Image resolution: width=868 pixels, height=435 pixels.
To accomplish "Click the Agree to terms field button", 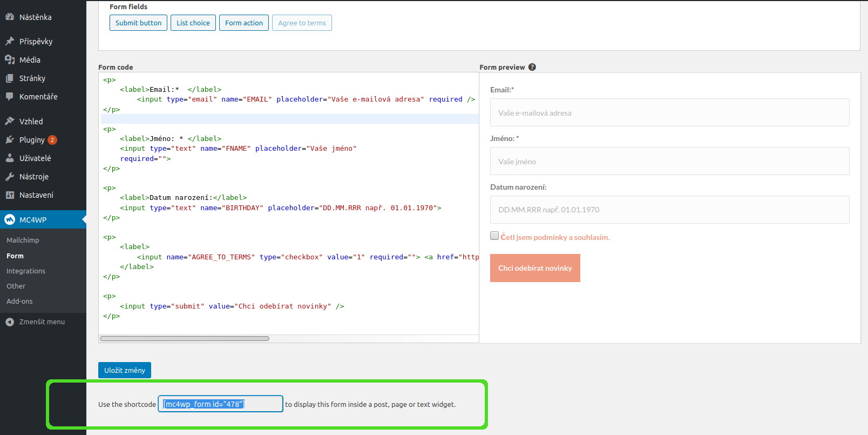I will 302,23.
